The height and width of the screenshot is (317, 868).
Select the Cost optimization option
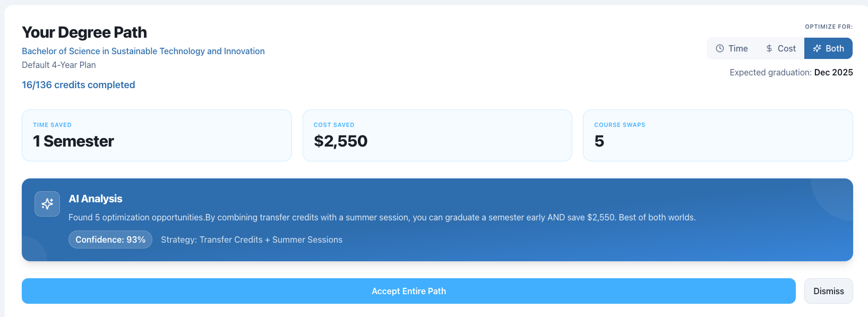tap(780, 48)
